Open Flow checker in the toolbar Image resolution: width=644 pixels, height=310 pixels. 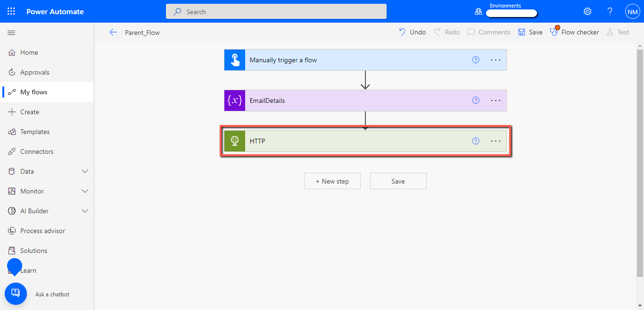pos(574,32)
